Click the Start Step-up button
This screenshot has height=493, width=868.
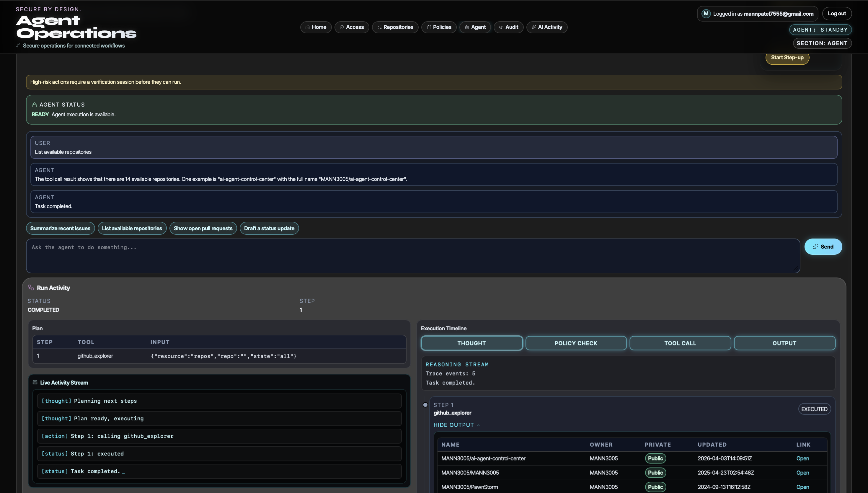coord(787,58)
